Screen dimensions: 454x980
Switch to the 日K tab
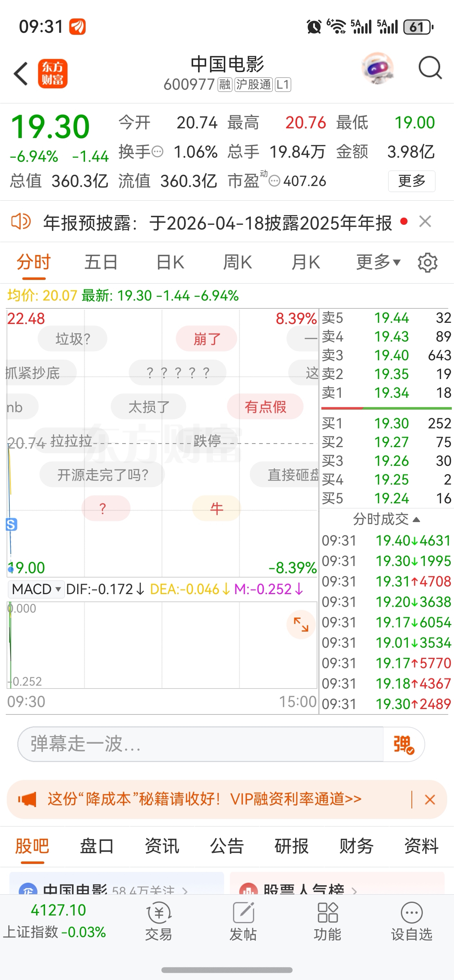click(x=170, y=263)
